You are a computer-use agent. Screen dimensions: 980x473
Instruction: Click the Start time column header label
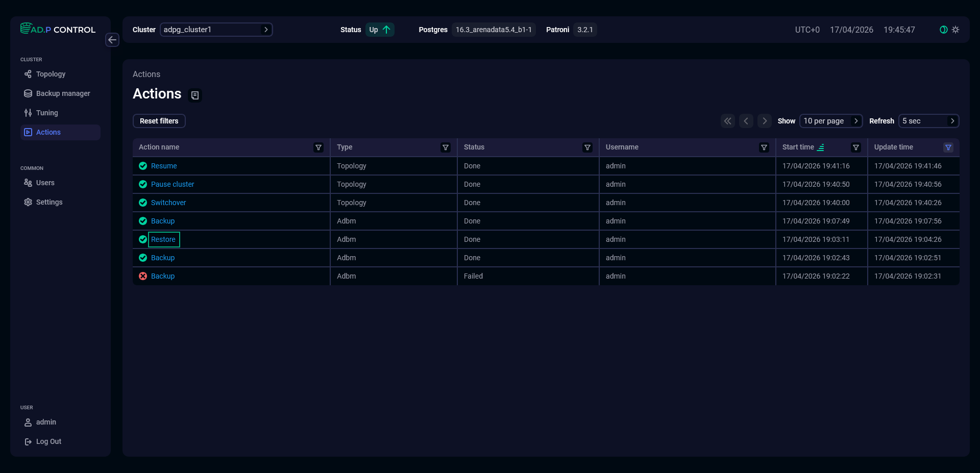pyautogui.click(x=798, y=147)
